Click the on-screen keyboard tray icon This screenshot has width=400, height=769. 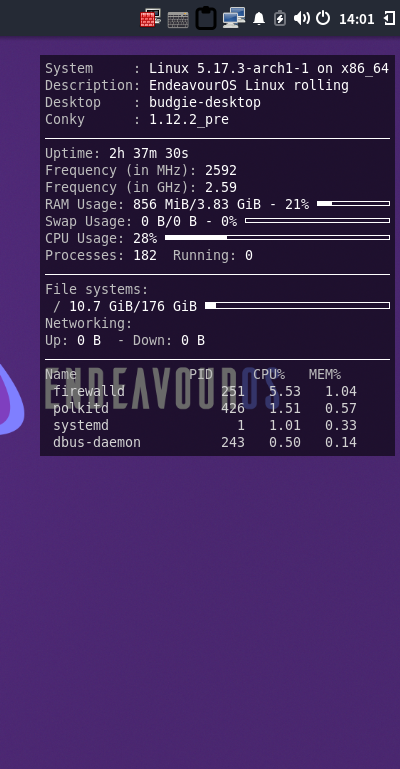tap(178, 20)
